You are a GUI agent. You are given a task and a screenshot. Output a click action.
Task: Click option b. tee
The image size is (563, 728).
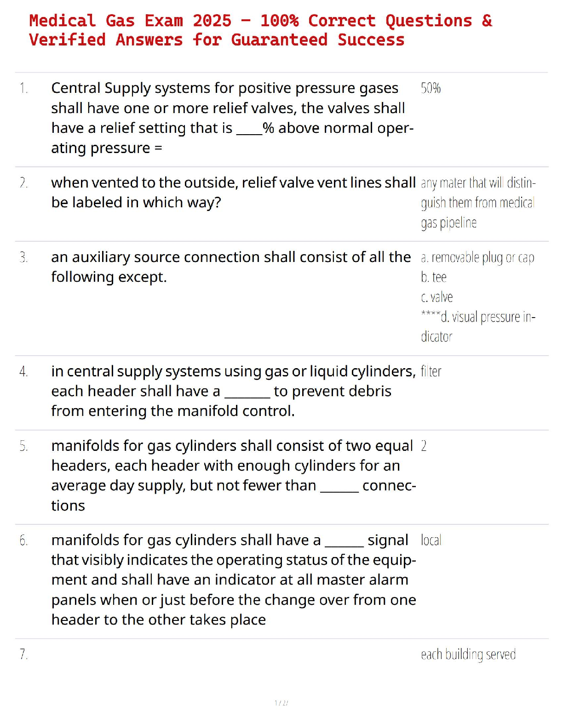[x=433, y=277]
